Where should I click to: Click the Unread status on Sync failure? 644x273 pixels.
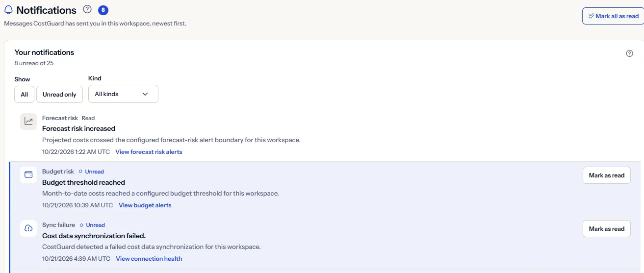tap(92, 225)
